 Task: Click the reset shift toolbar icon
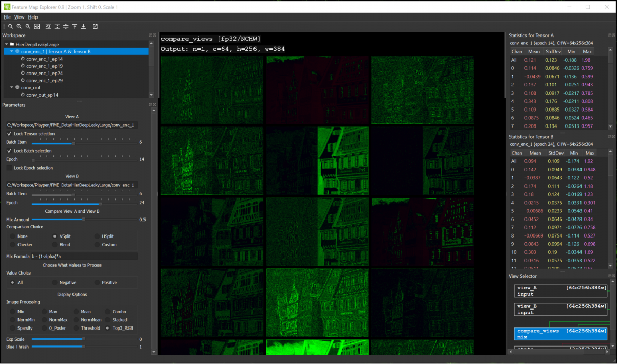[48, 26]
